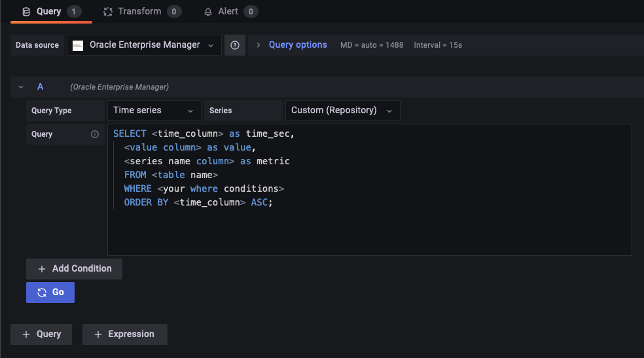Click the WHERE conditions line in editor
The image size is (644, 358).
[204, 189]
